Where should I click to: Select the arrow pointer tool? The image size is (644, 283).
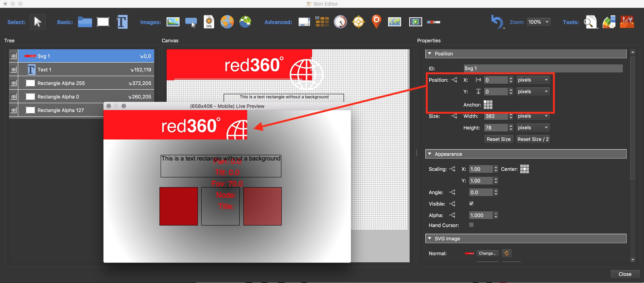tap(37, 22)
